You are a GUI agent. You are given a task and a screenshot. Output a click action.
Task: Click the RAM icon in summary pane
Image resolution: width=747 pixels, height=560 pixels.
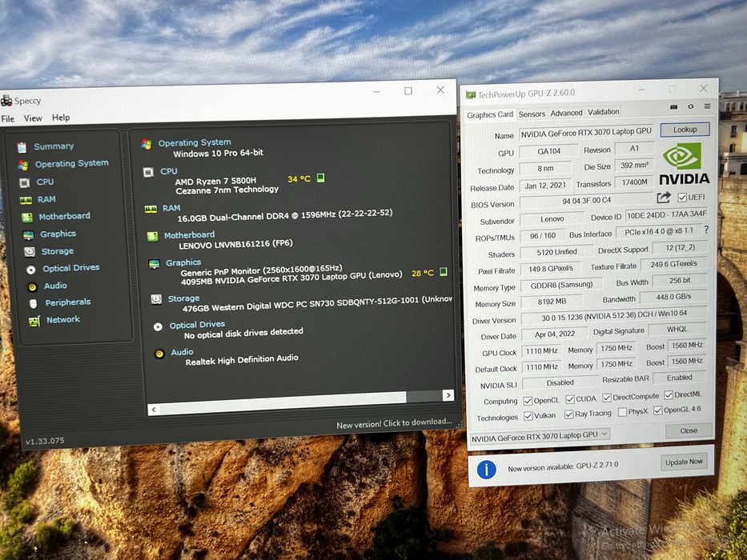151,209
